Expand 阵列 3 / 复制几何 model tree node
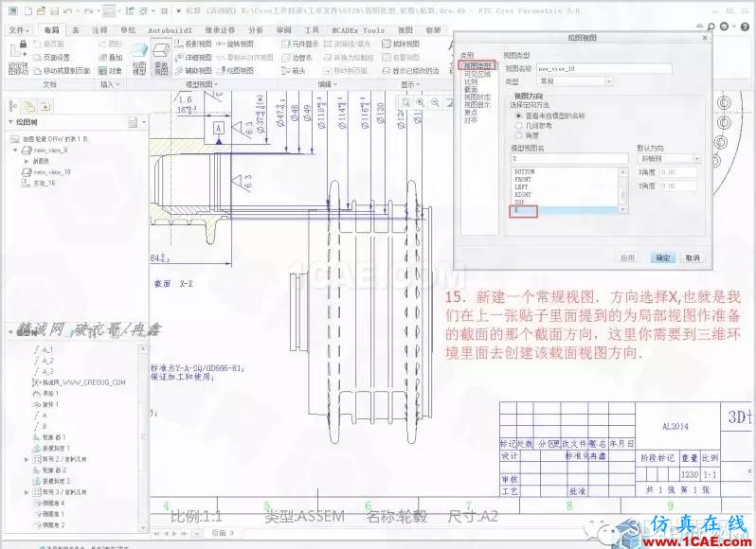Screen dimensions: 756x549 click(27, 492)
